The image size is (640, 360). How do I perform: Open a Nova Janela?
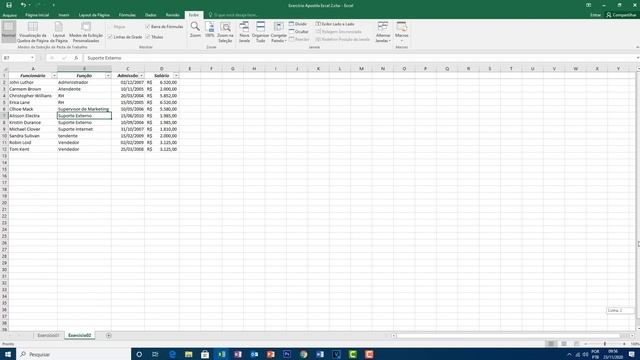(x=244, y=32)
